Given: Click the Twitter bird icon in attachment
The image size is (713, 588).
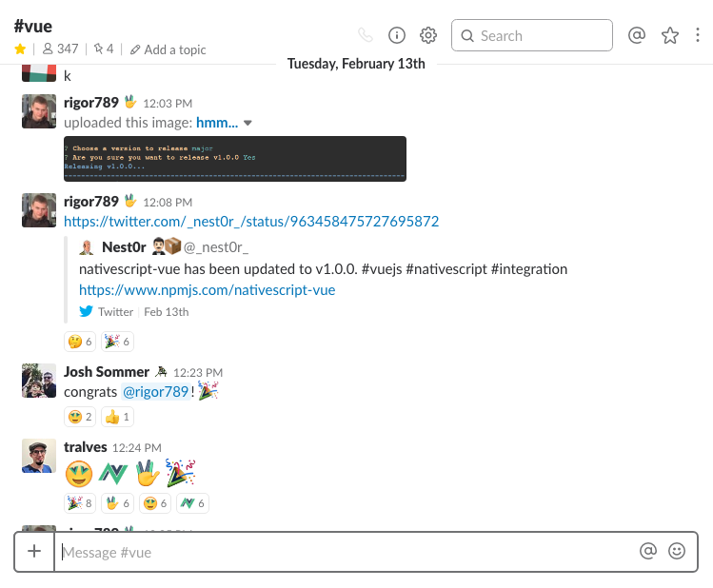Looking at the screenshot, I should (x=86, y=311).
